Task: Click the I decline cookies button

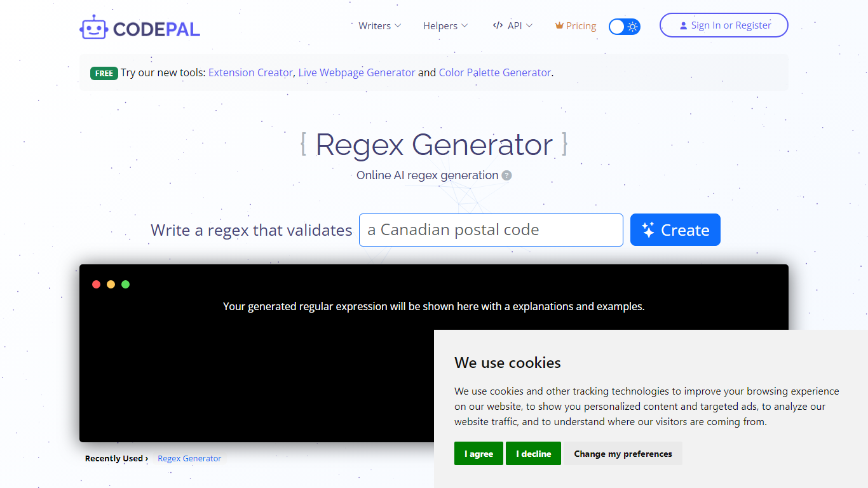Action: click(x=533, y=454)
